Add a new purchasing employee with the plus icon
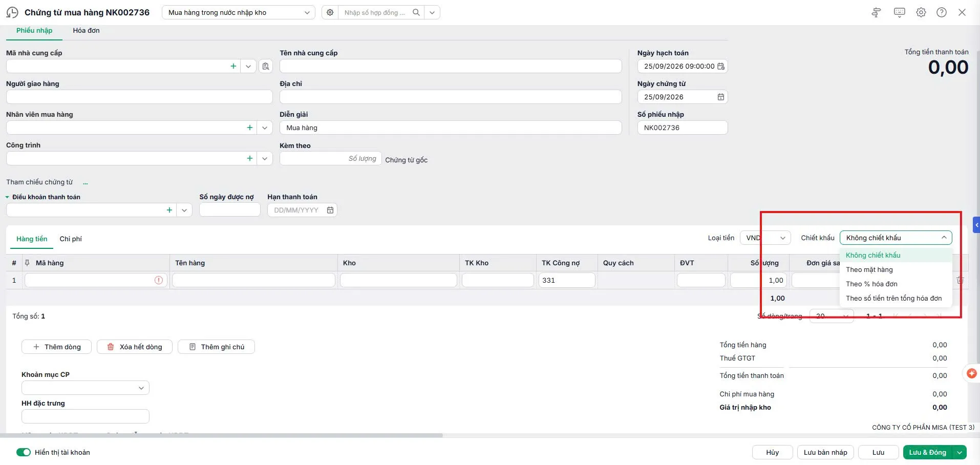The image size is (980, 465). click(250, 128)
